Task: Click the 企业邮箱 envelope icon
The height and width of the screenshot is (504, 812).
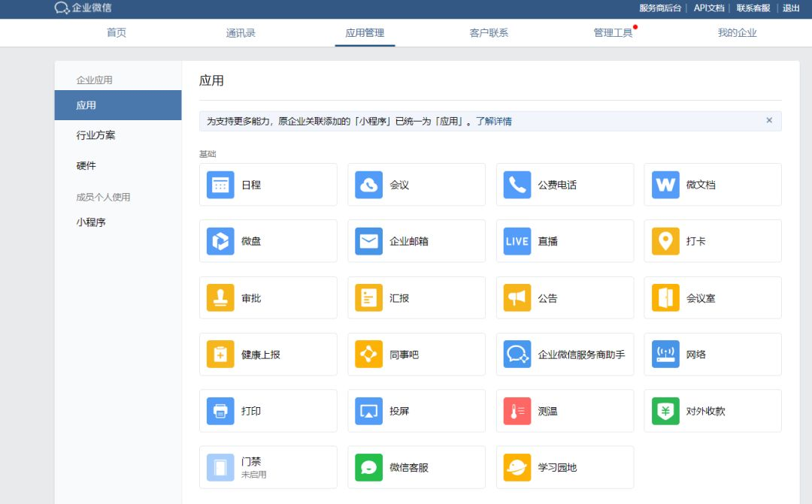Action: [369, 241]
